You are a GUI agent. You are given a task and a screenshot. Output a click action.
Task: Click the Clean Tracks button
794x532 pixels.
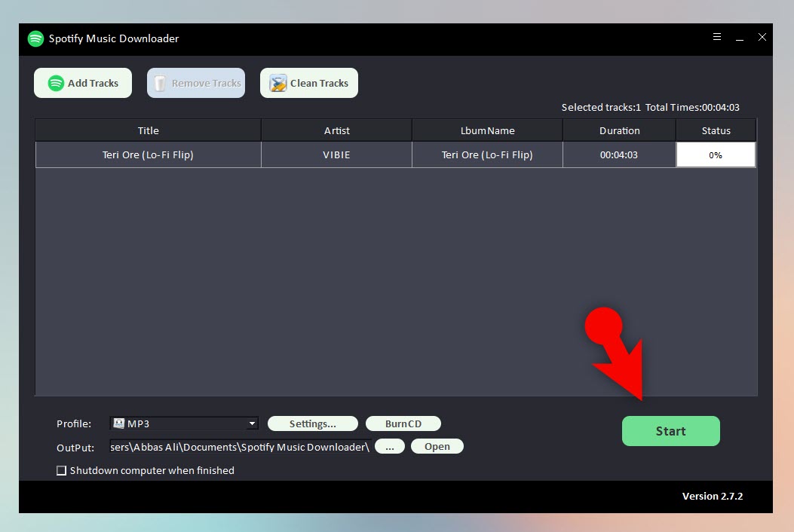coord(309,83)
